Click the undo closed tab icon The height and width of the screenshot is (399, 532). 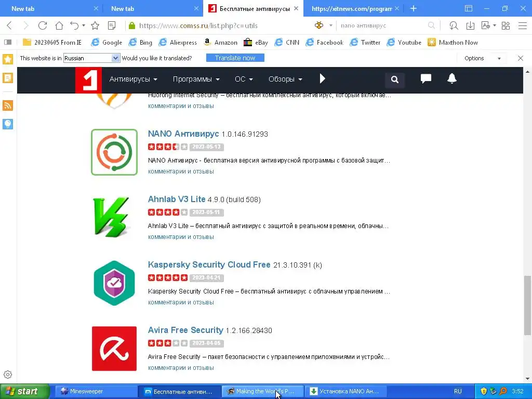74,25
